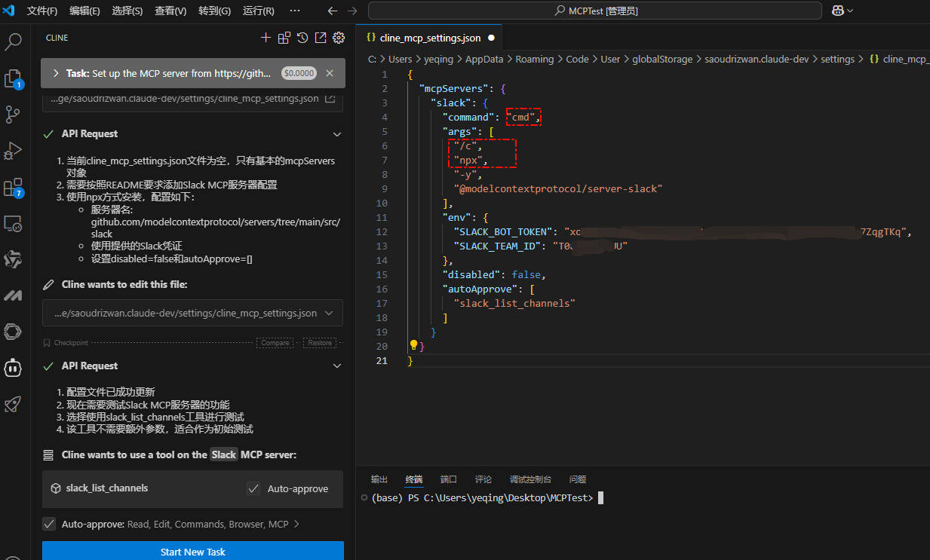The width and height of the screenshot is (930, 560).
Task: Toggle Auto-approve checkbox for slack_list_channels
Action: click(x=253, y=488)
